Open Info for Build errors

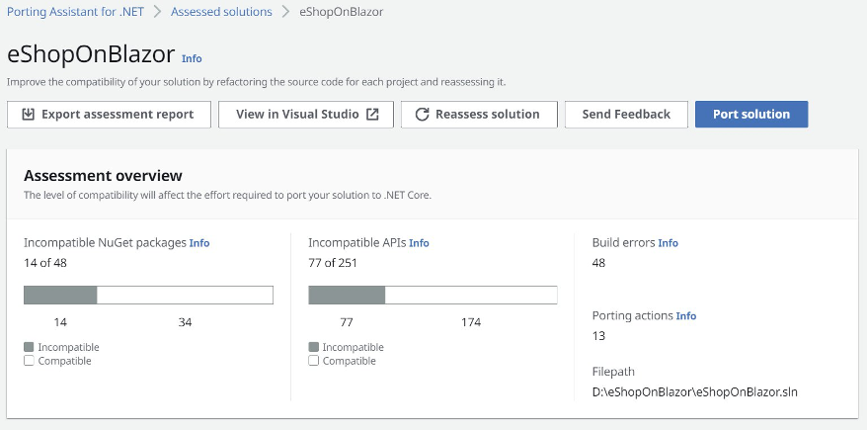(x=669, y=243)
